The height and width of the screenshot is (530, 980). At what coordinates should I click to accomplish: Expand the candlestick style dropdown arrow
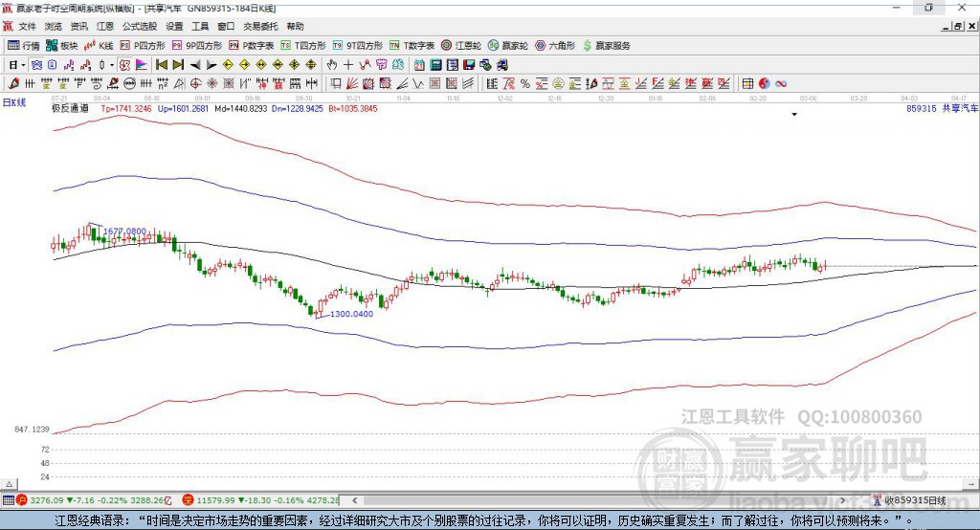click(112, 65)
